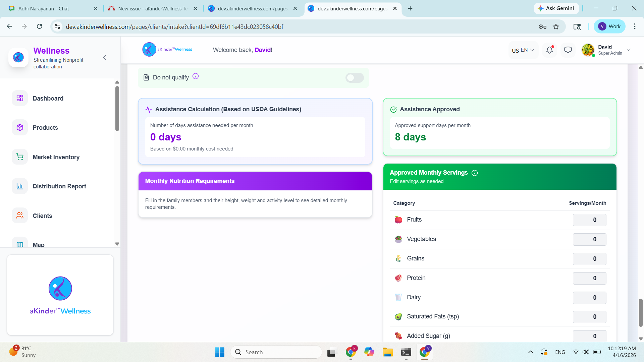Click the Work profile button
The width and height of the screenshot is (644, 362).
(609, 26)
